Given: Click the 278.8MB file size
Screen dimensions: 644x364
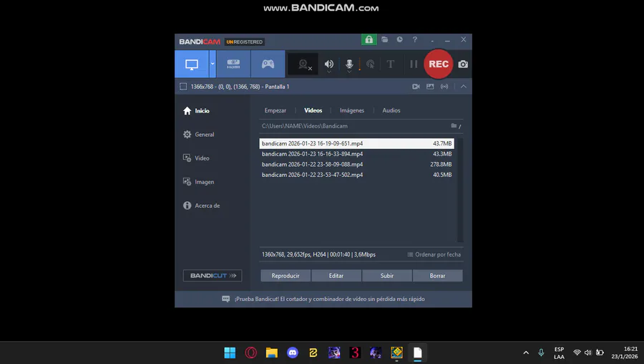Looking at the screenshot, I should (441, 164).
